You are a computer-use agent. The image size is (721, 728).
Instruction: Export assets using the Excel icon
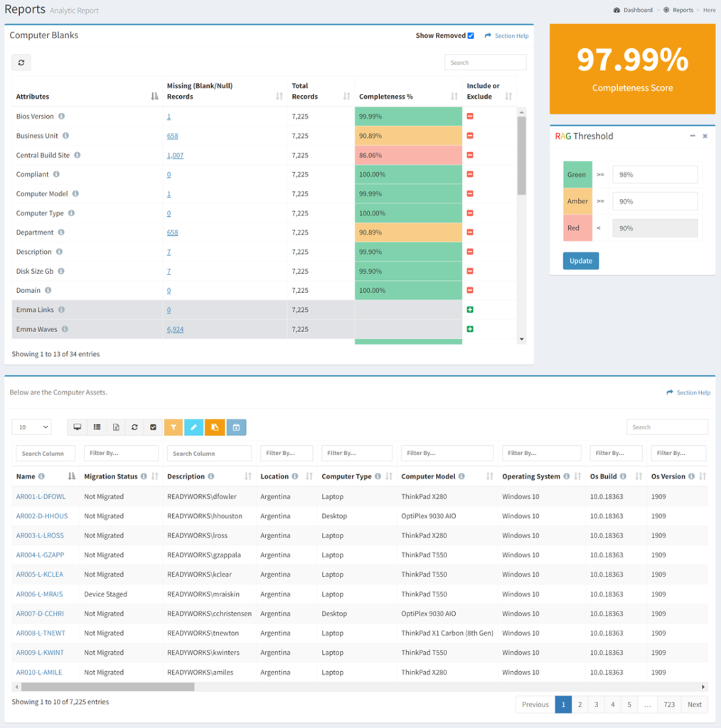point(116,427)
